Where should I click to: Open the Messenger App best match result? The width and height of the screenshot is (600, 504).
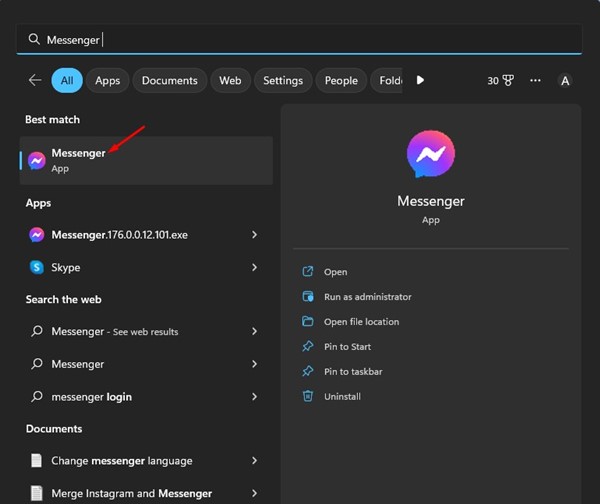click(x=146, y=160)
